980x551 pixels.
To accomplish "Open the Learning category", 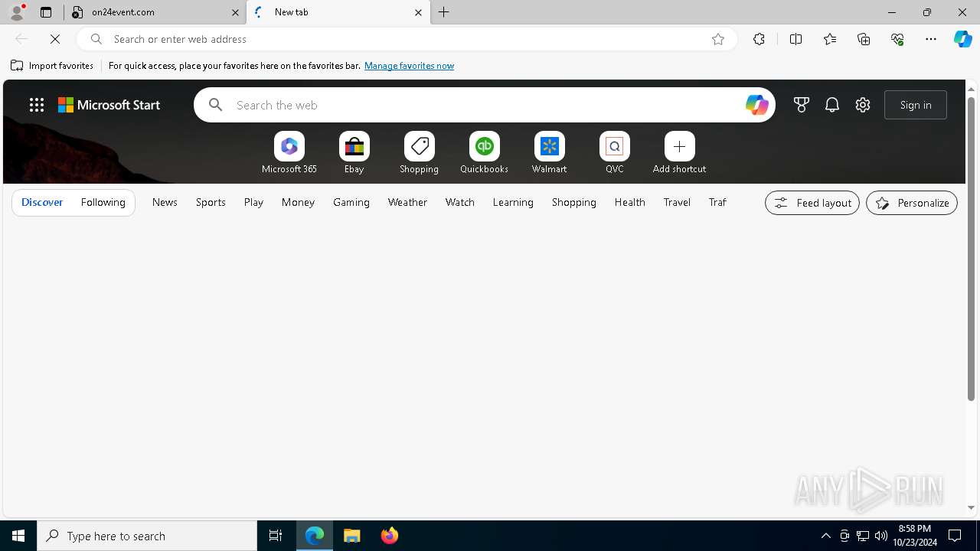I will 513,202.
